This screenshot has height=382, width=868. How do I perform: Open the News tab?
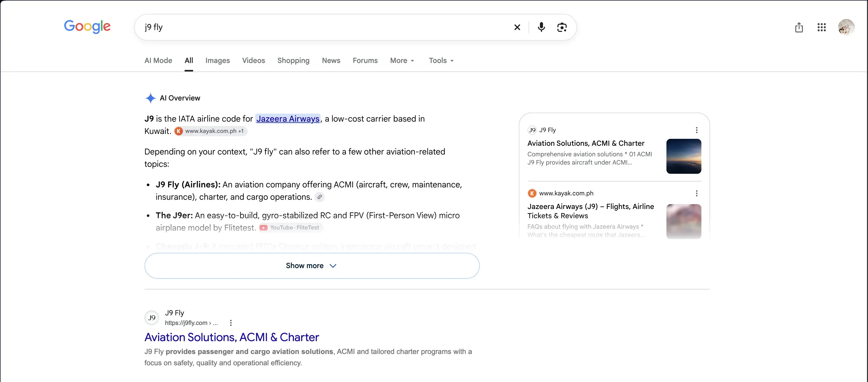click(x=331, y=61)
